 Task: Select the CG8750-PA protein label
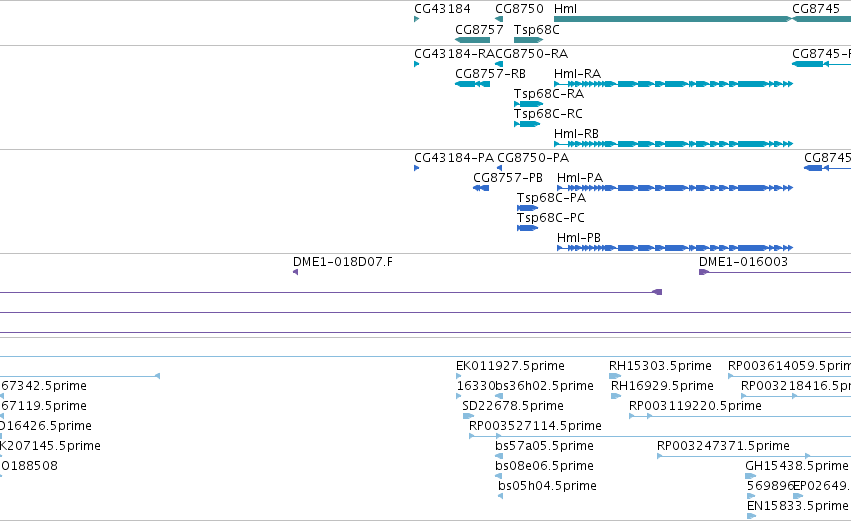(533, 158)
